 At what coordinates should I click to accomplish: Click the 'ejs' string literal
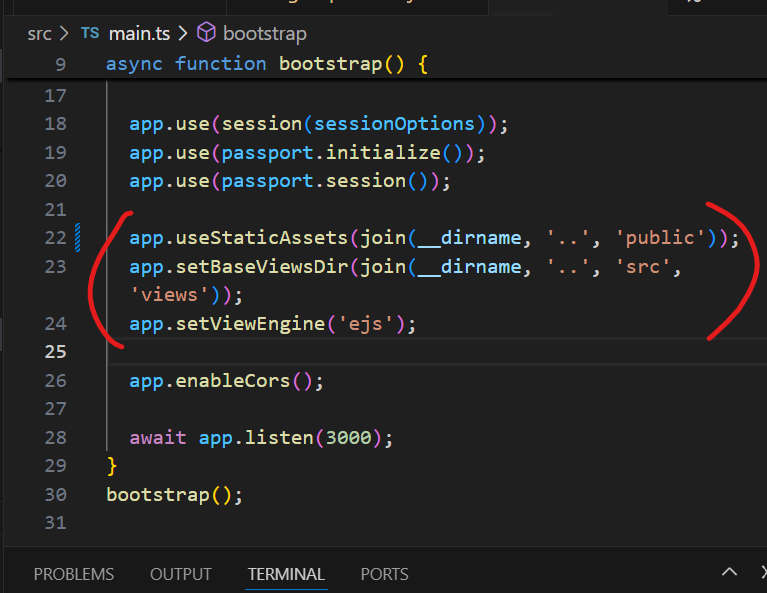click(x=365, y=324)
